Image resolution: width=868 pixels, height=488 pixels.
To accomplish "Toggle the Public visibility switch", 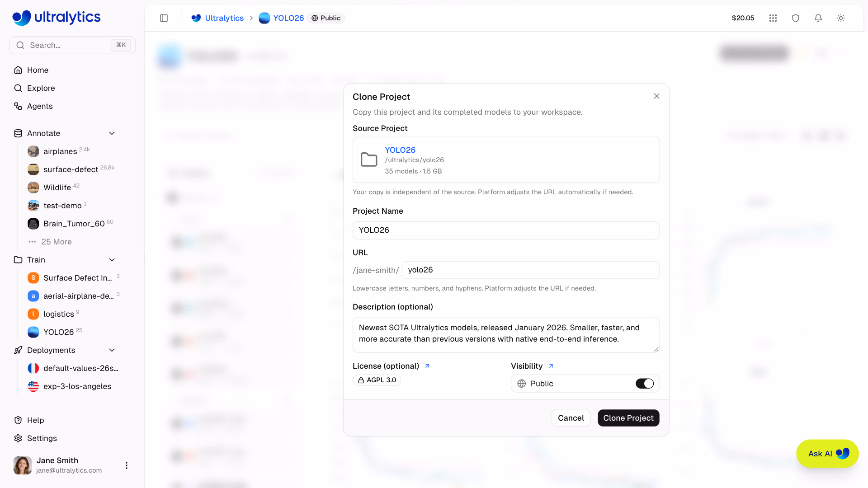I will point(645,384).
